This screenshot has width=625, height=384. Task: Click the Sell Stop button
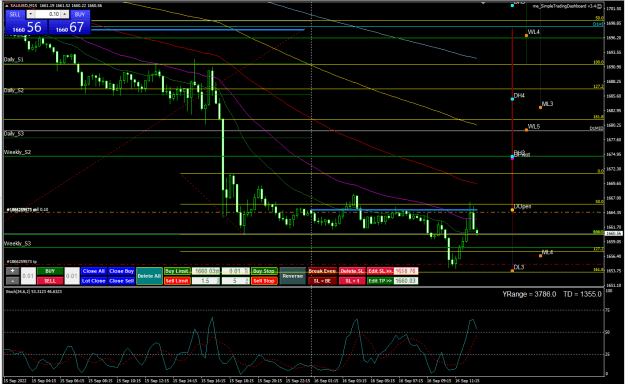coord(264,281)
